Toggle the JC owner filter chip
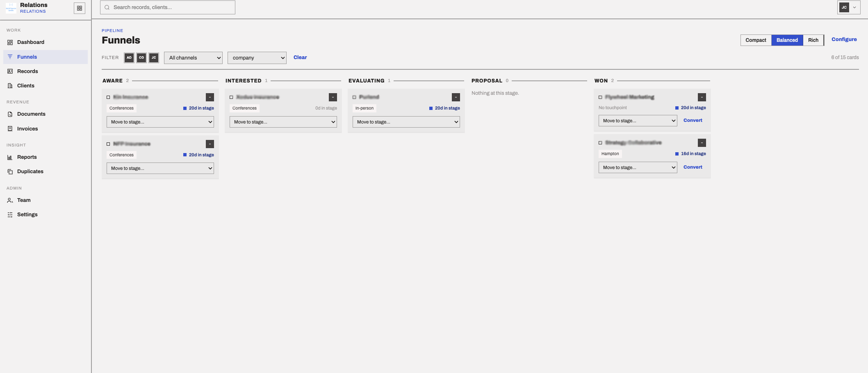 [154, 58]
